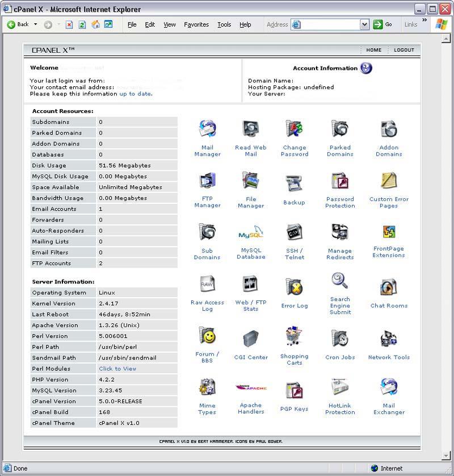454x476 pixels.
Task: Follow the Click to View Perl Modules link
Action: [117, 369]
